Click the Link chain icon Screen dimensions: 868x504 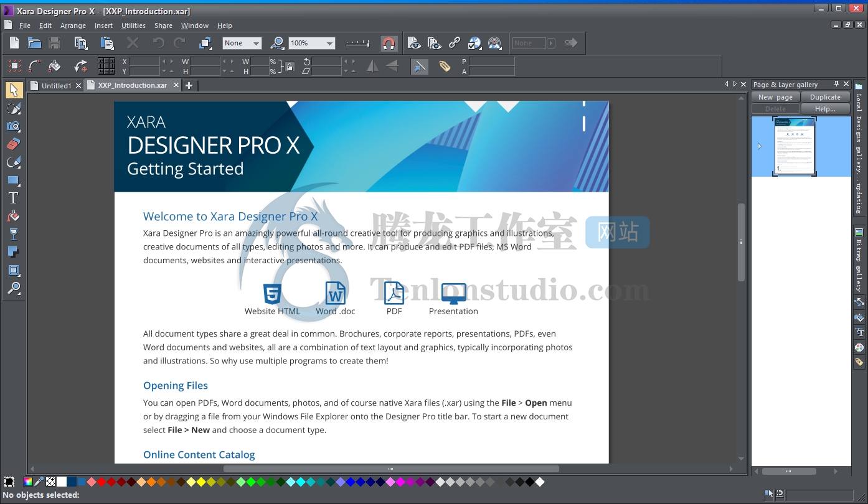[x=455, y=43]
